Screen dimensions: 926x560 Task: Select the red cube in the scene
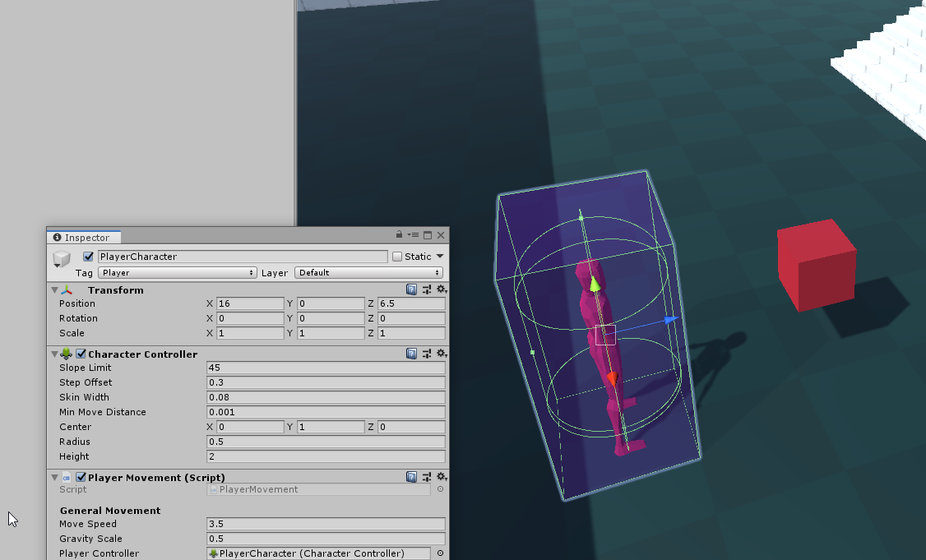click(x=817, y=266)
